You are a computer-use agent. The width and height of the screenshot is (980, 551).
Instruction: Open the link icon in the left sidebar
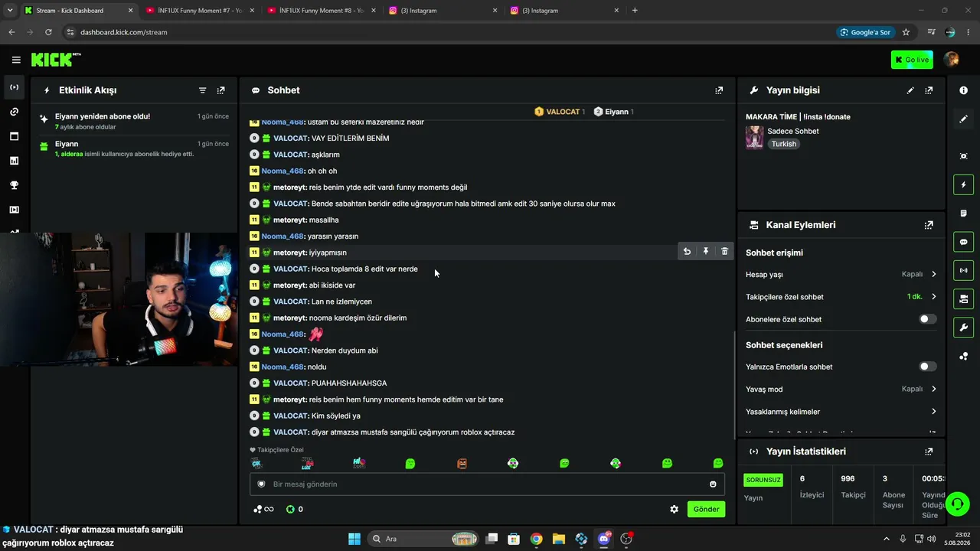(x=14, y=112)
